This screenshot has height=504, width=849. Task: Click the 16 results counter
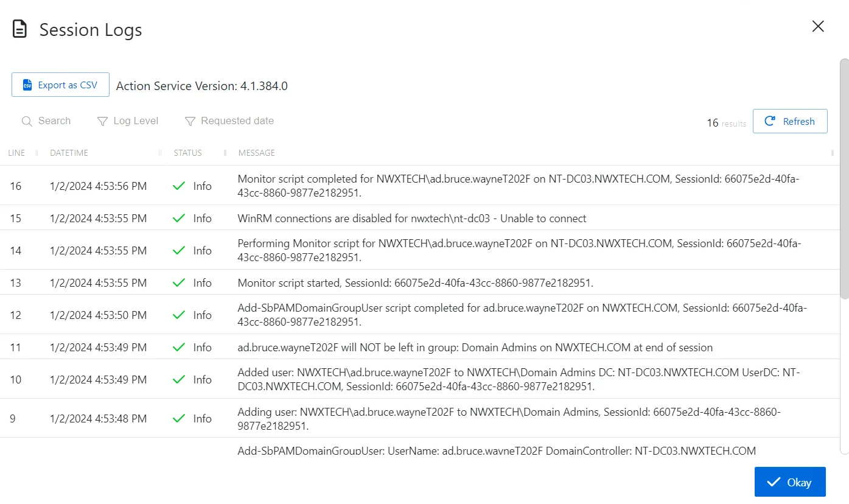tap(726, 123)
